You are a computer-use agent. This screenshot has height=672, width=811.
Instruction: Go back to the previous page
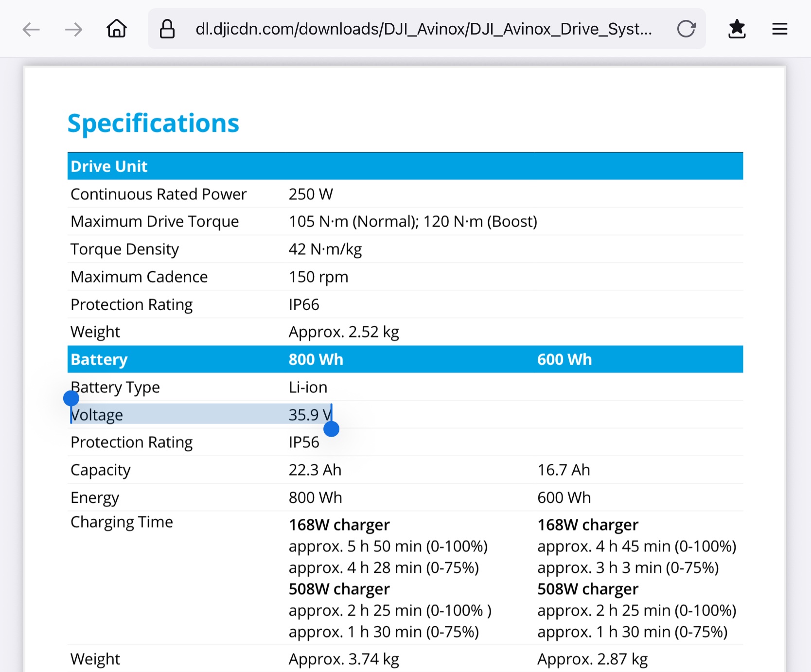[x=31, y=29]
